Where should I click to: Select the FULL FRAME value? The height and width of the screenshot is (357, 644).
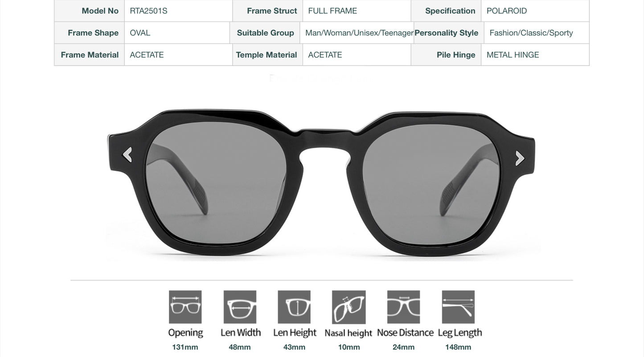click(332, 11)
